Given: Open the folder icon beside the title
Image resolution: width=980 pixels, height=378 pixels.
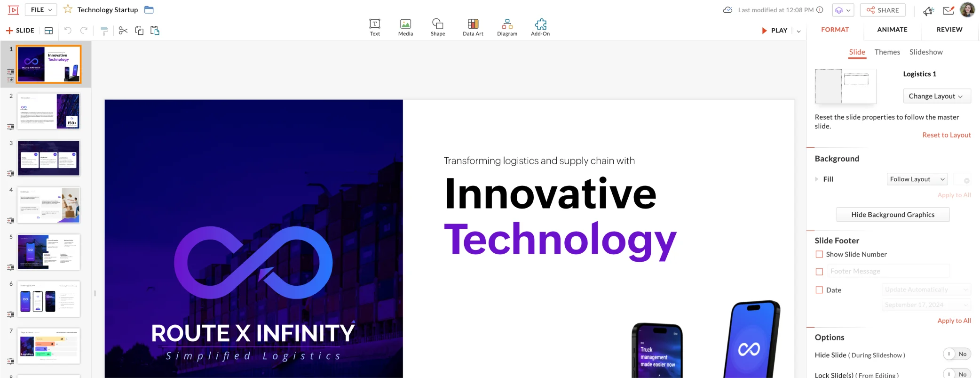Looking at the screenshot, I should (x=149, y=10).
